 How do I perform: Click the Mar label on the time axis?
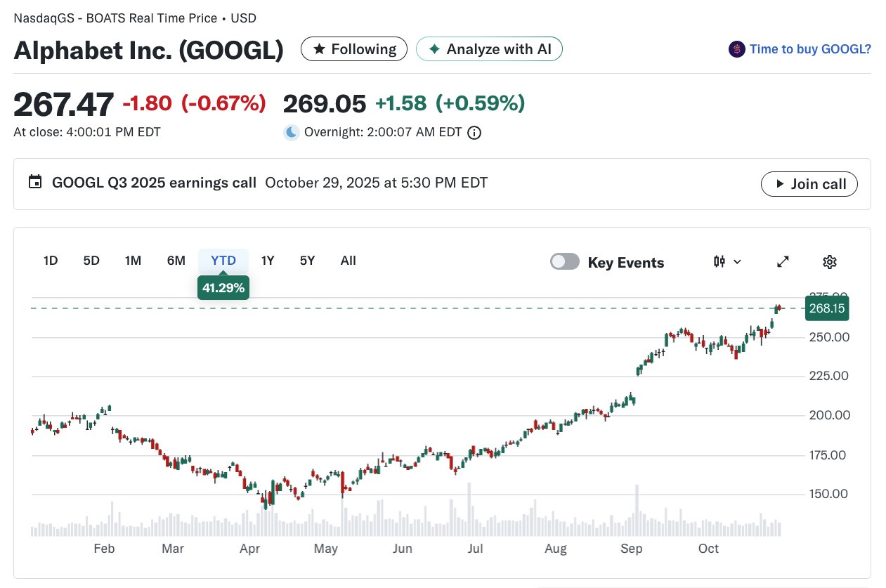coord(173,549)
